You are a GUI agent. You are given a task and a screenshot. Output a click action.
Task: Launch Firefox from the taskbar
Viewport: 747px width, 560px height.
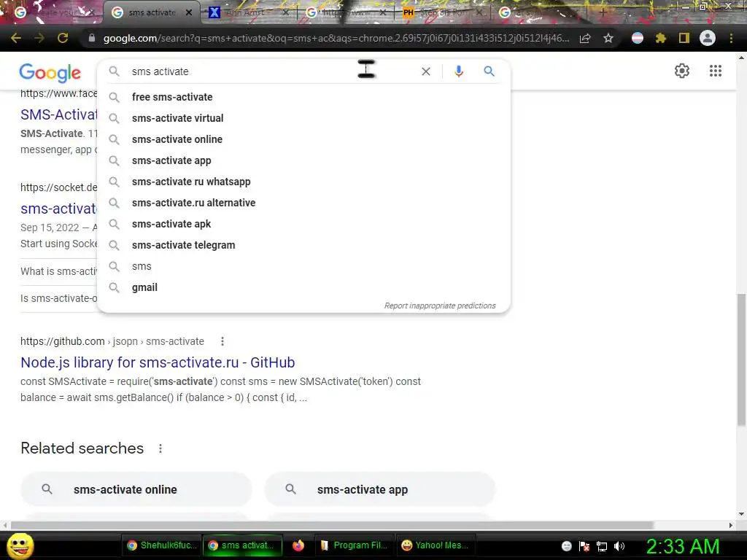[x=298, y=545]
